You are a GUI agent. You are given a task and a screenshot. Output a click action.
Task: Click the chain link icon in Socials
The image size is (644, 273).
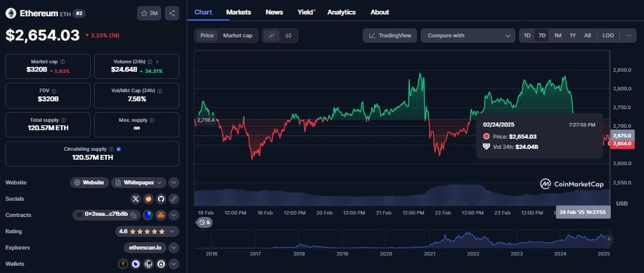[x=174, y=199]
